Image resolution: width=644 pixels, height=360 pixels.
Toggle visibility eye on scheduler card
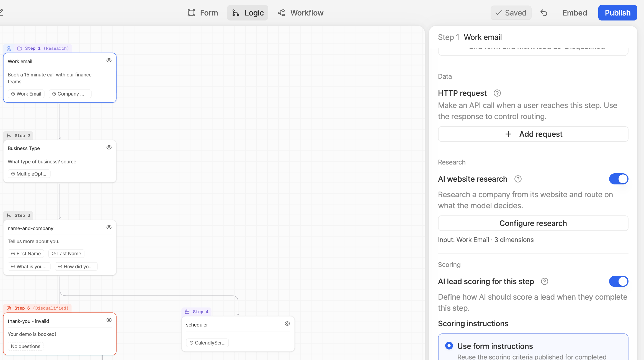(x=287, y=324)
